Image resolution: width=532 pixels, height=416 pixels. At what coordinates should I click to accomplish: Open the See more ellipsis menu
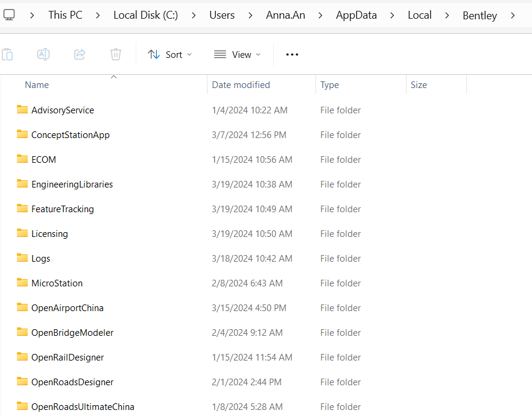(x=292, y=54)
